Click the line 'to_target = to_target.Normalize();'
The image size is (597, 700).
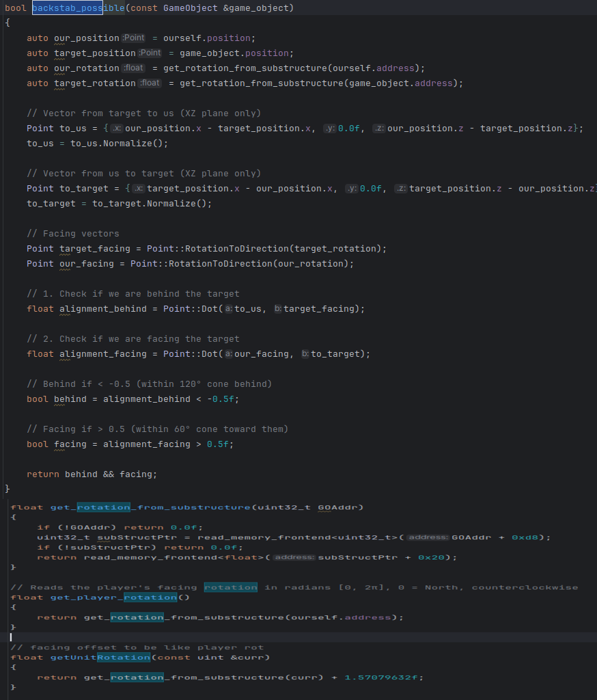tap(119, 204)
